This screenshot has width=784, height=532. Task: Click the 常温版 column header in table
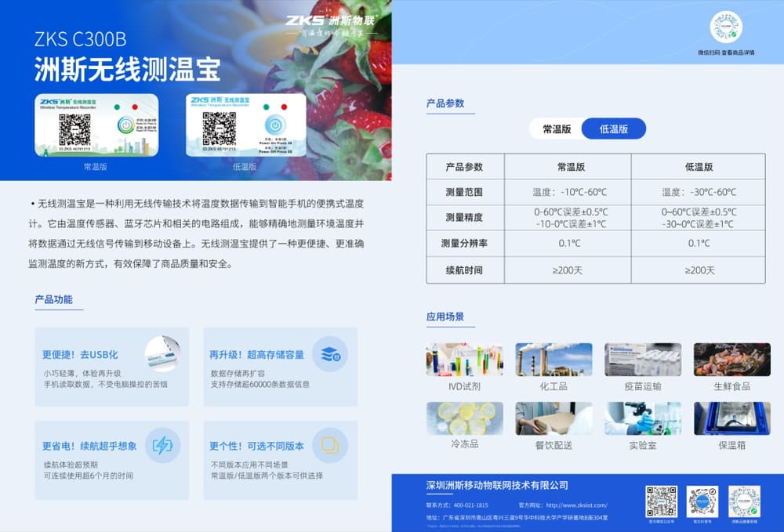tap(571, 167)
